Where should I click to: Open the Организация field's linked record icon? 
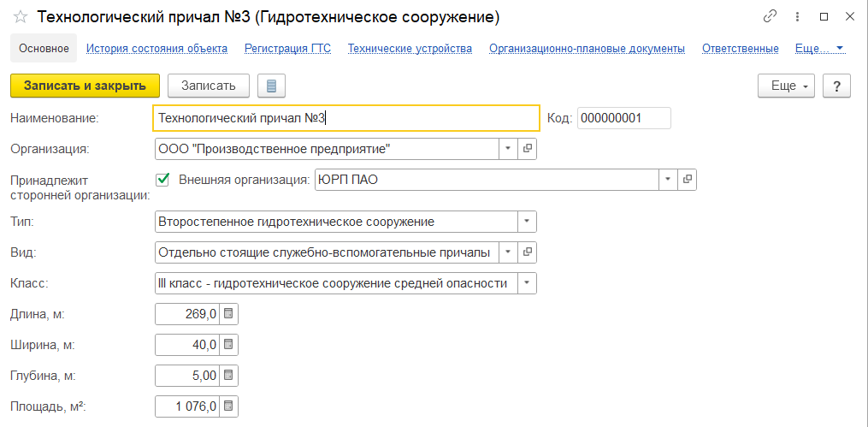click(x=528, y=148)
